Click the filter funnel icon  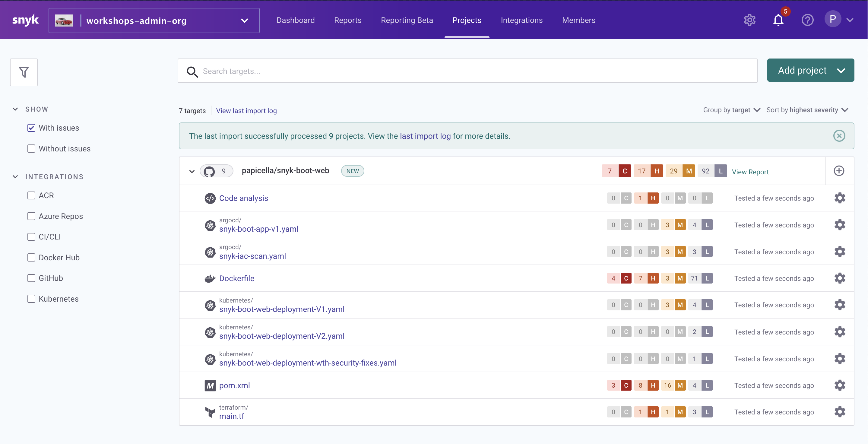(x=24, y=72)
